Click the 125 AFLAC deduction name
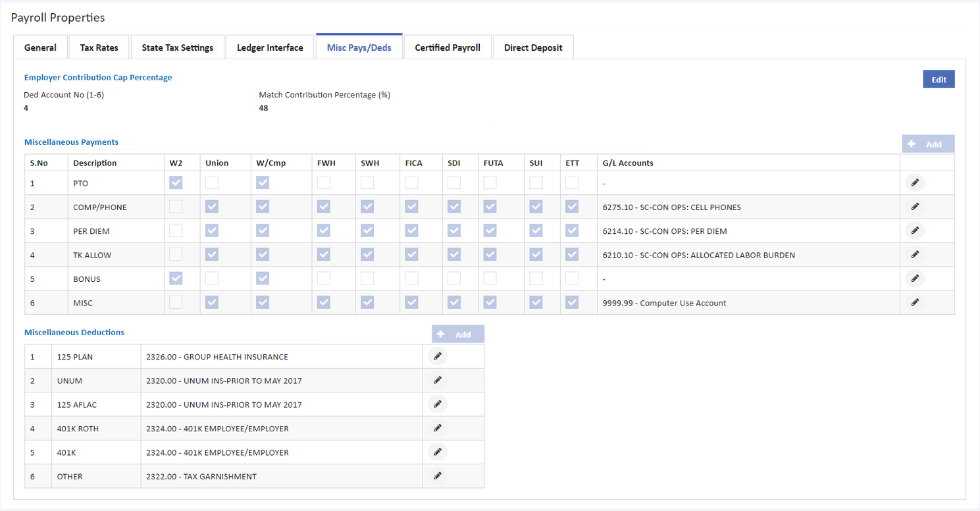980x511 pixels. click(77, 404)
